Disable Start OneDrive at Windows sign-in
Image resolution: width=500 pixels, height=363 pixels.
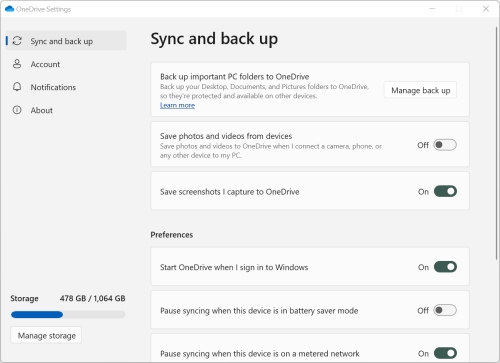[445, 267]
